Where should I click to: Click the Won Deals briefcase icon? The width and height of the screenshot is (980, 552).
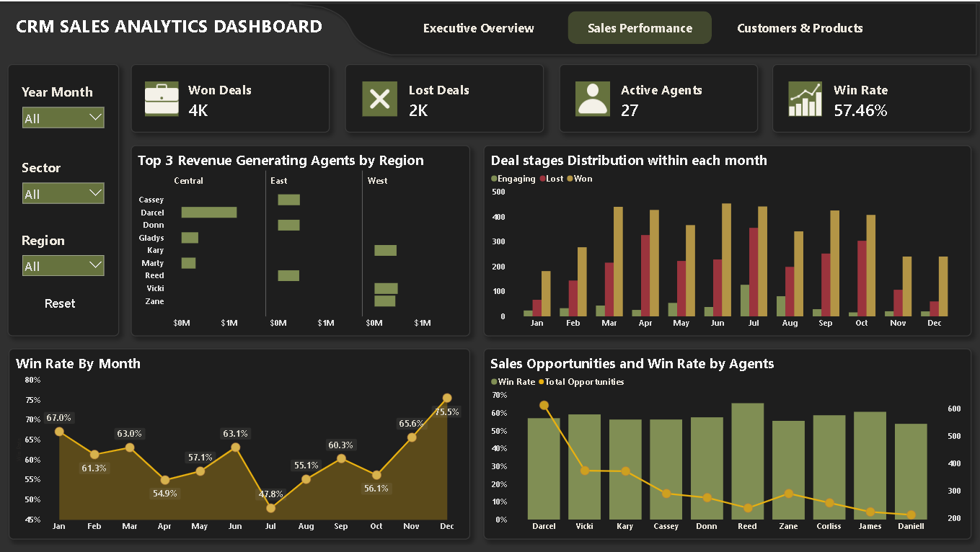162,99
